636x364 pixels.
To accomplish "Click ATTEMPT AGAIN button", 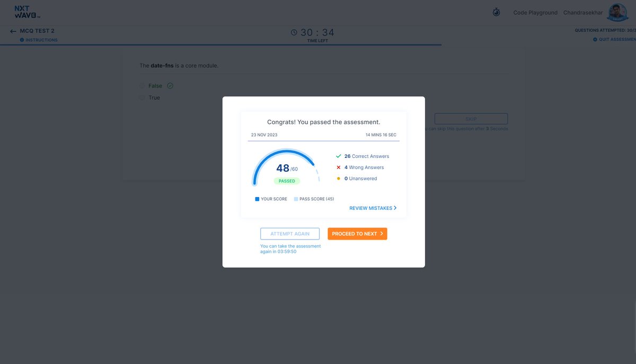I will (290, 234).
